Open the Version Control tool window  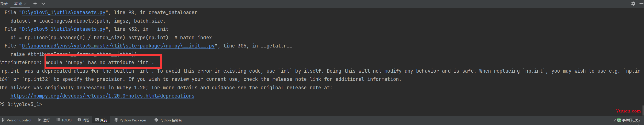tap(16, 120)
